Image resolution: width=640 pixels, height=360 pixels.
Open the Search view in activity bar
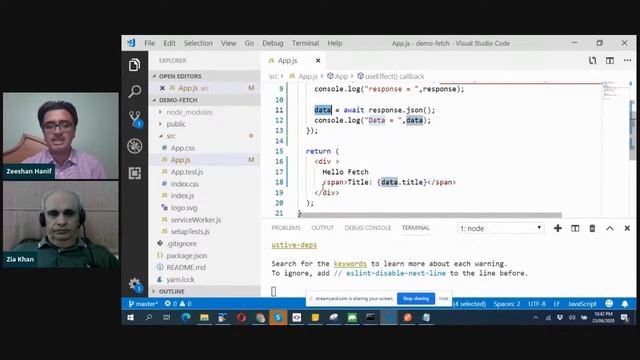tap(135, 91)
